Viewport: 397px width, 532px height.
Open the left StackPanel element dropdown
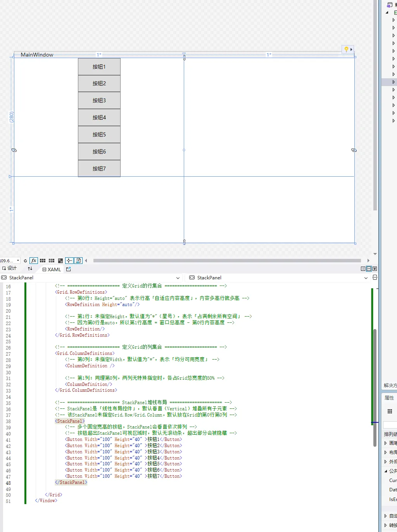[178, 278]
